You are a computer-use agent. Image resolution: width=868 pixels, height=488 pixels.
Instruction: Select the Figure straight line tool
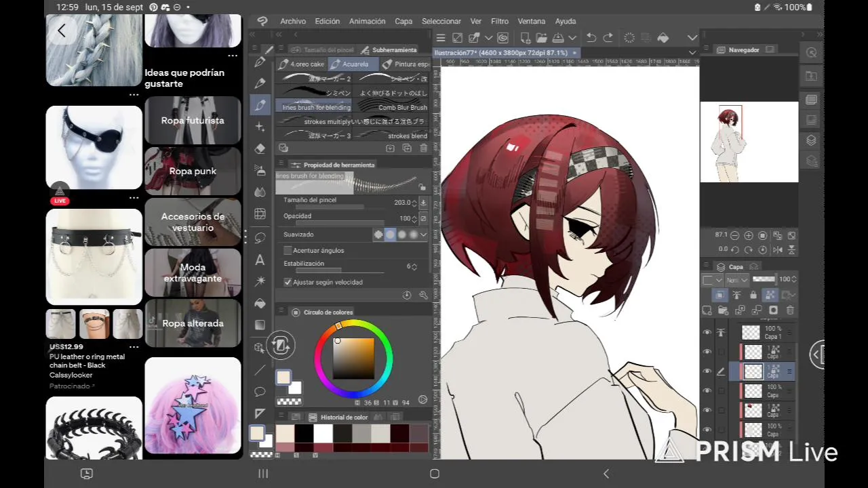tap(260, 370)
